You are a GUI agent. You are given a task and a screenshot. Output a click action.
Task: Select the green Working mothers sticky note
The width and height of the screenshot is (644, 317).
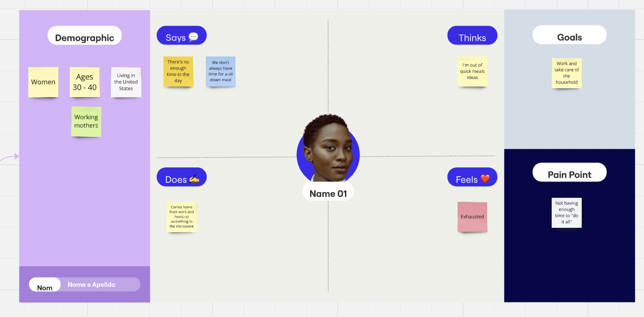click(x=86, y=121)
